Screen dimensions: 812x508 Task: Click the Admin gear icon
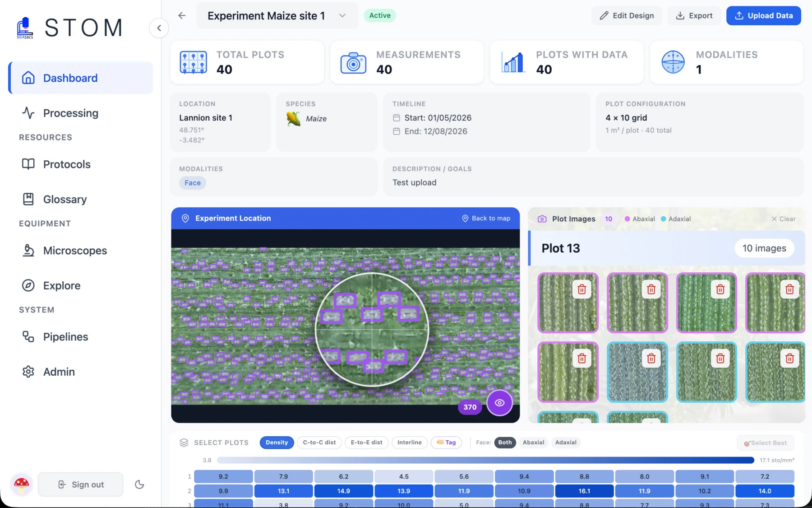28,372
